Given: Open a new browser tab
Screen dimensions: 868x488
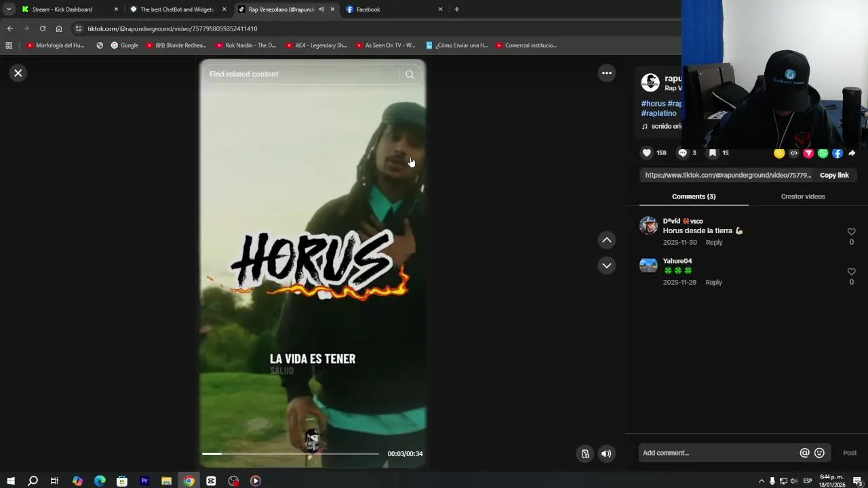Looking at the screenshot, I should coord(456,9).
